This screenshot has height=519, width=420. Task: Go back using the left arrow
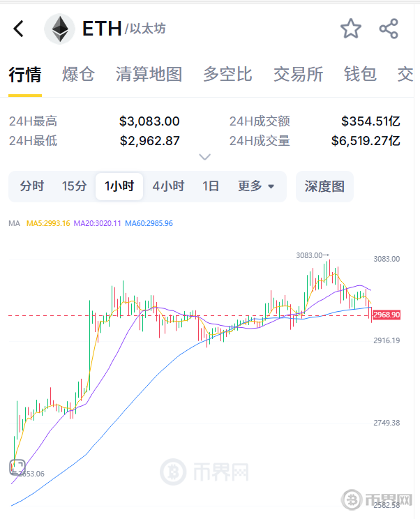click(19, 29)
